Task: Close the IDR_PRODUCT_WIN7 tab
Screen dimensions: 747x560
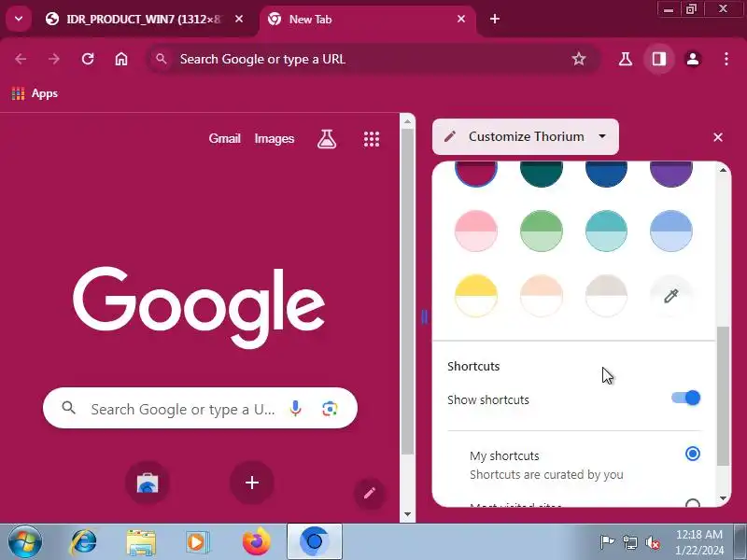Action: [x=239, y=19]
